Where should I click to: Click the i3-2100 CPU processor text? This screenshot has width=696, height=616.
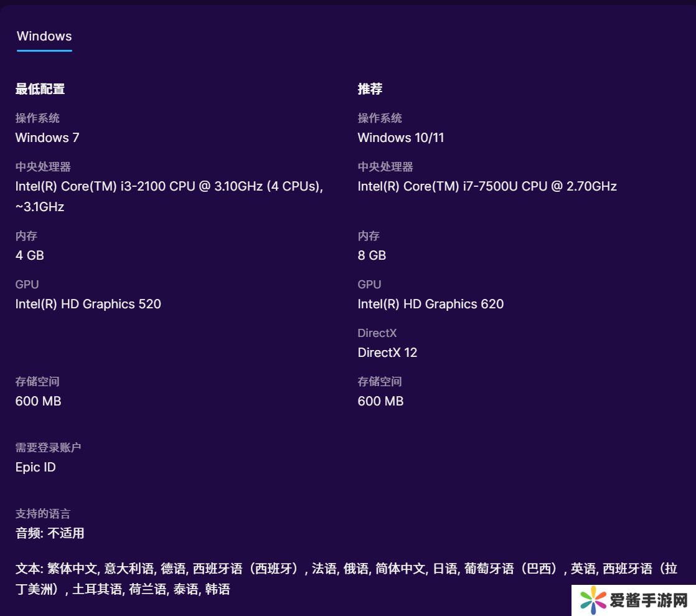click(168, 186)
